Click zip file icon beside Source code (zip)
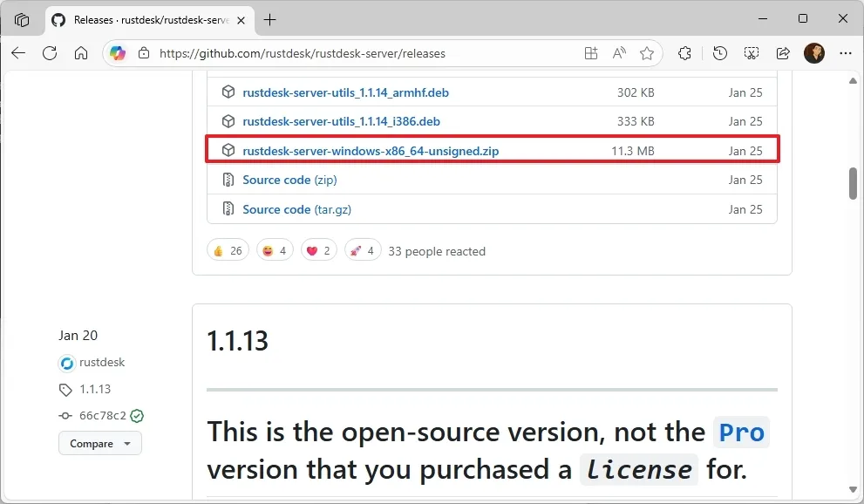This screenshot has width=864, height=504. 228,180
